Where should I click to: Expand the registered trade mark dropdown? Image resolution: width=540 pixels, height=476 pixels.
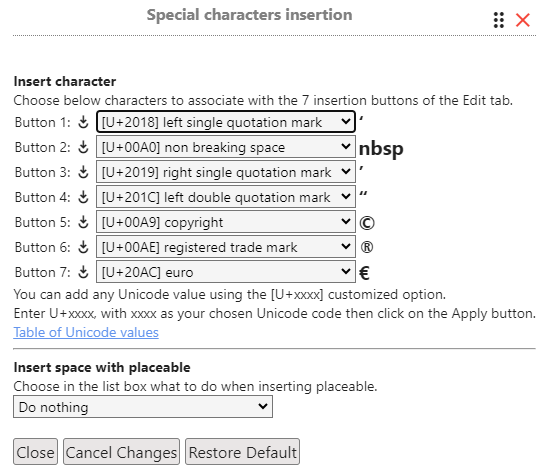pos(226,247)
